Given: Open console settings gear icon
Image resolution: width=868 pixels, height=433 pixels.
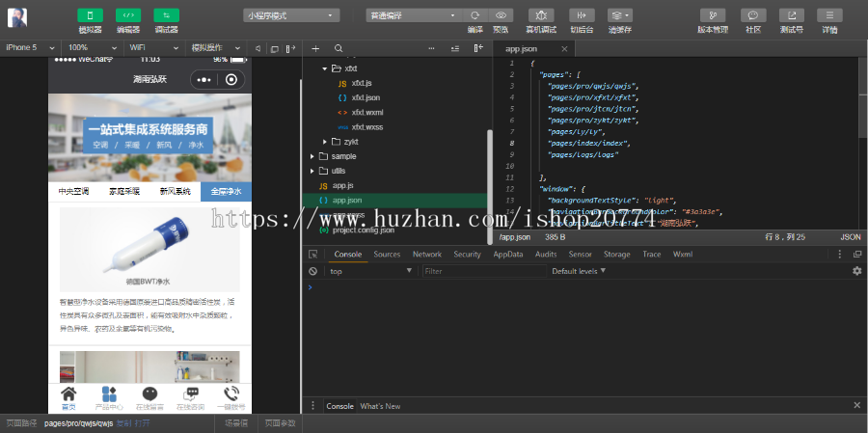Looking at the screenshot, I should 857,271.
